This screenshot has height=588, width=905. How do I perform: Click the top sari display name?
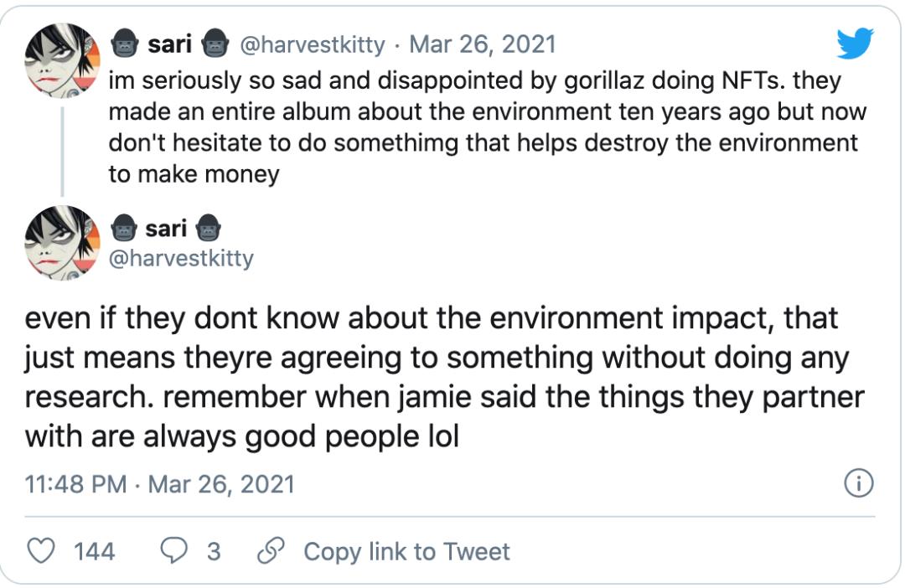coord(169,44)
